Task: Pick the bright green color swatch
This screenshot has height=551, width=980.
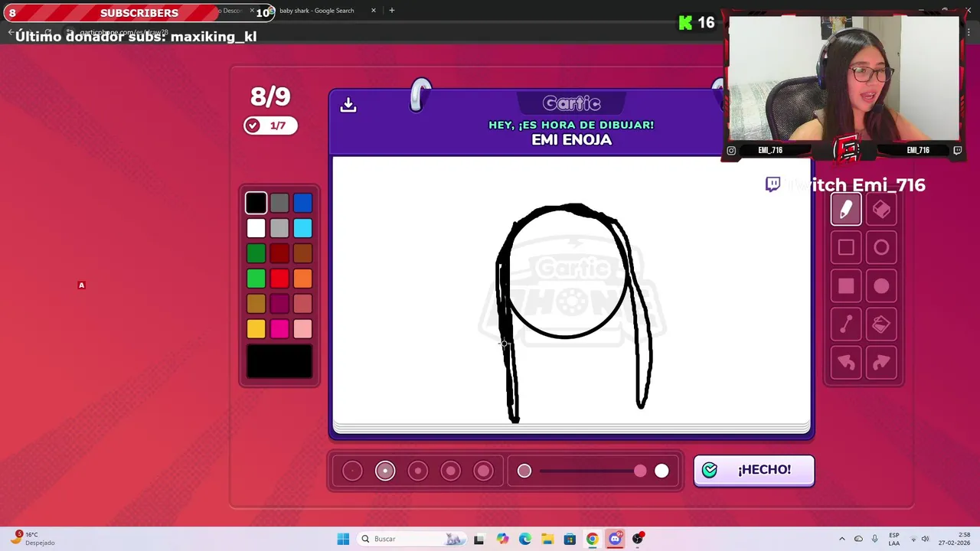Action: coord(256,279)
